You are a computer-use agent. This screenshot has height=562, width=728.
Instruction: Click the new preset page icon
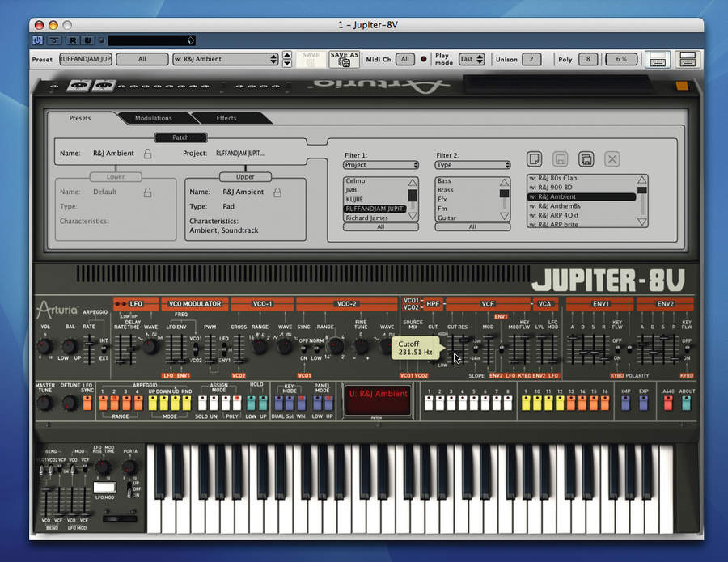pyautogui.click(x=535, y=158)
